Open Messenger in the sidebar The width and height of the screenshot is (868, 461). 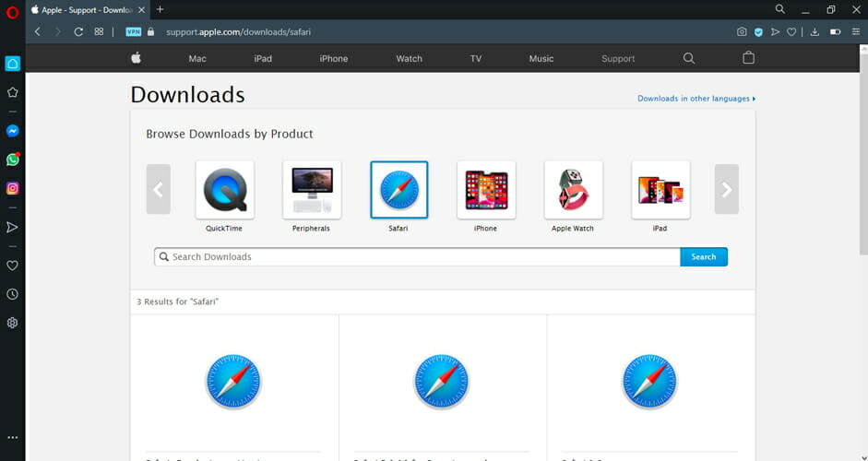(x=12, y=131)
